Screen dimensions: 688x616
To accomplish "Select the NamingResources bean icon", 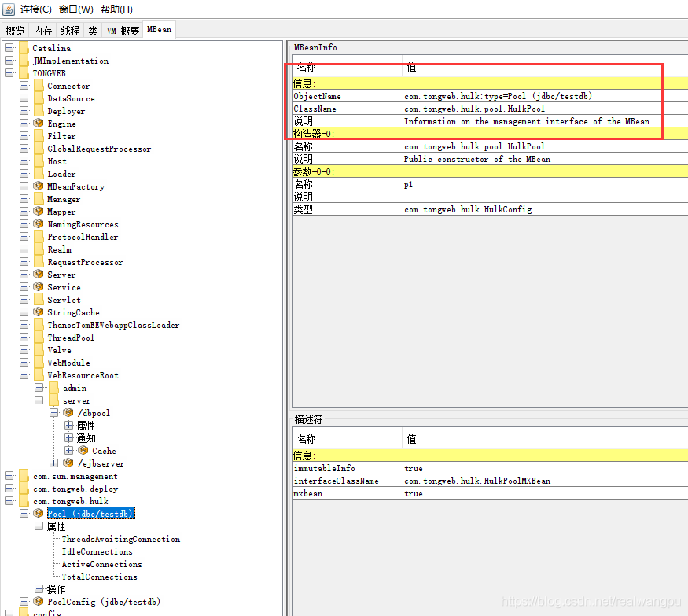I will [x=39, y=224].
